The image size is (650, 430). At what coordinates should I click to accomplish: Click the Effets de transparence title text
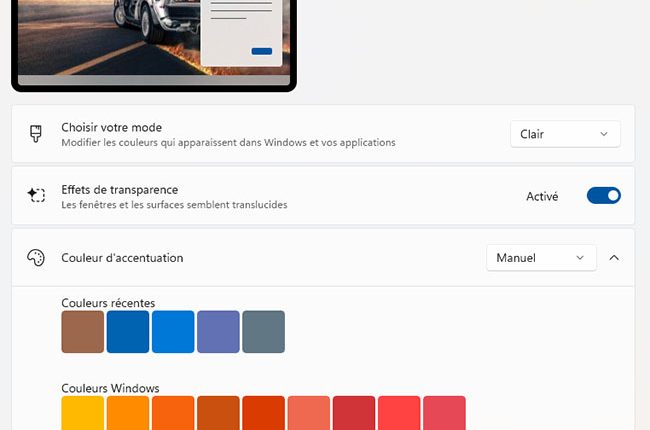[x=120, y=190]
